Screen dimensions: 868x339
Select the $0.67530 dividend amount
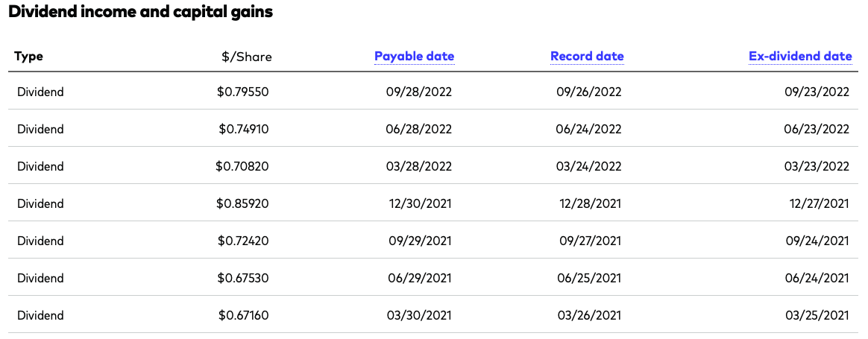tap(243, 278)
